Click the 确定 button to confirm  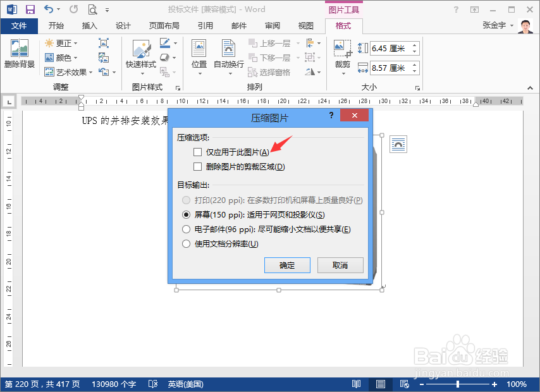click(287, 265)
